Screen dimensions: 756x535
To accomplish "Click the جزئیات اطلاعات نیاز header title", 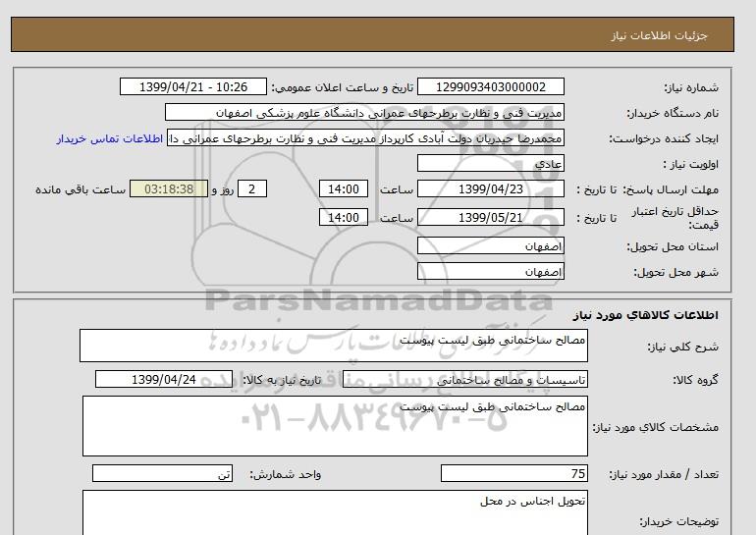I will (659, 35).
